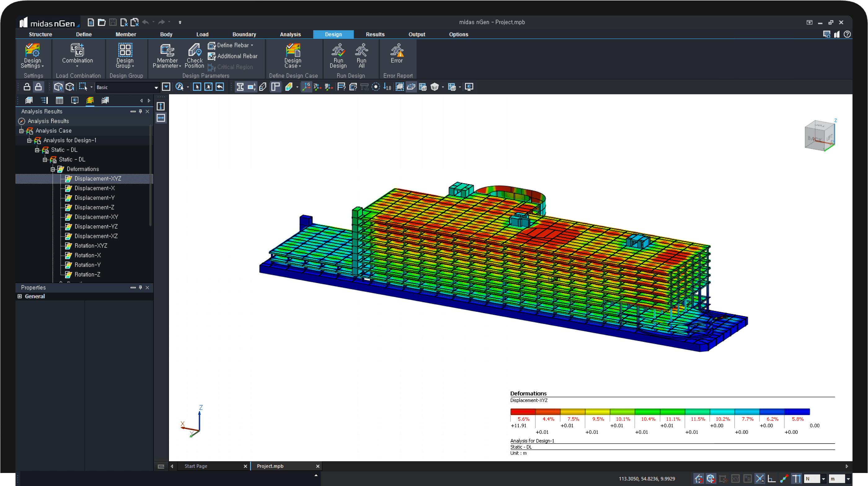Open the Design Settings tool
This screenshot has height=486, width=868.
[33, 56]
